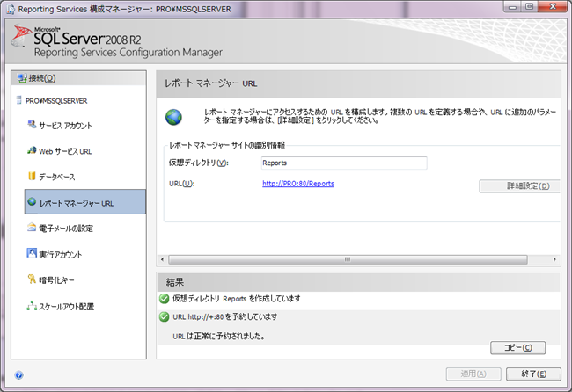Click the レポート マネージャー URL page heading

click(x=210, y=83)
